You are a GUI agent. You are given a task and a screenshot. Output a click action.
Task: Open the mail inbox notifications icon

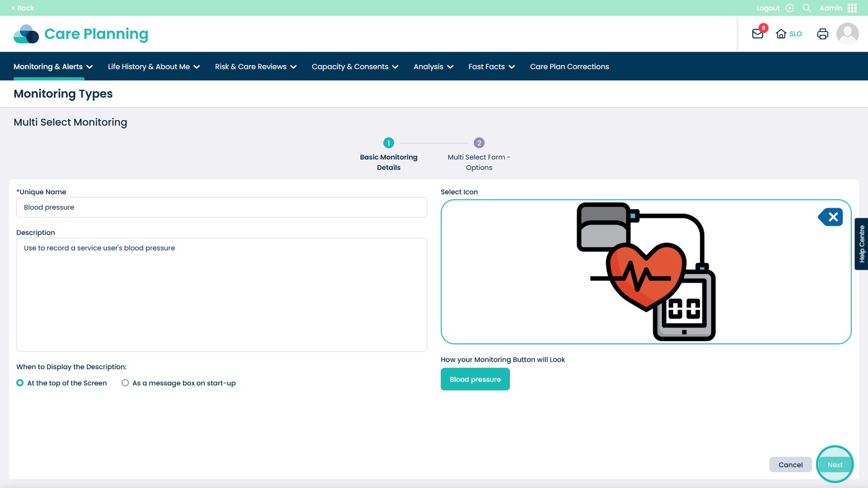click(x=758, y=34)
